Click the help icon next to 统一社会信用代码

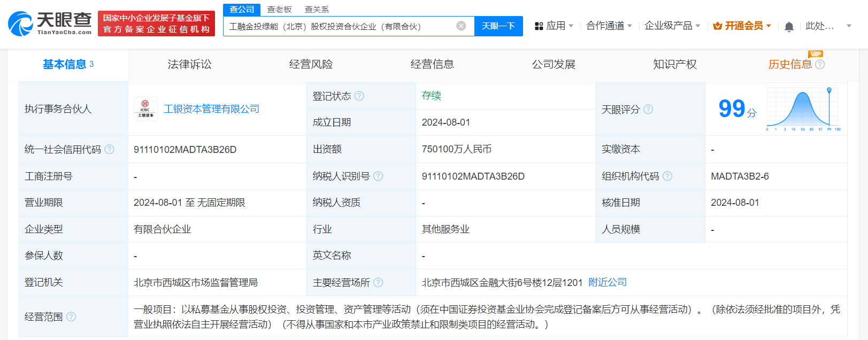(110, 149)
